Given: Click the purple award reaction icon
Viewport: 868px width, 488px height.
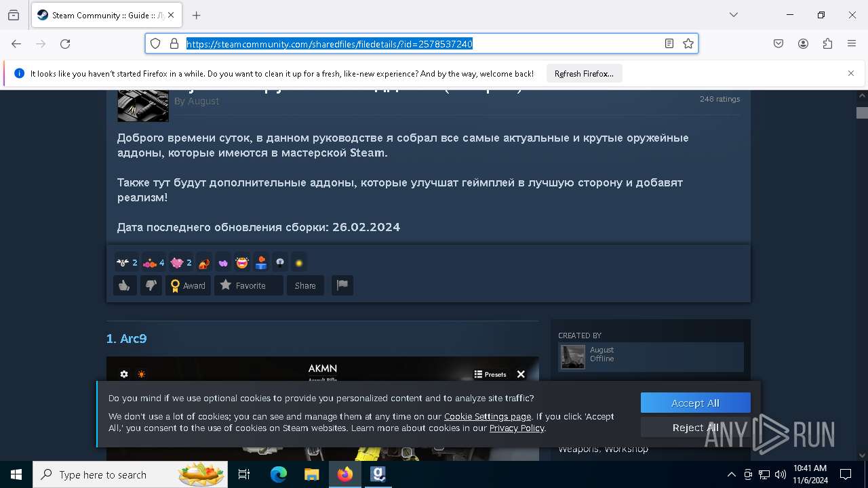Looking at the screenshot, I should pos(223,262).
